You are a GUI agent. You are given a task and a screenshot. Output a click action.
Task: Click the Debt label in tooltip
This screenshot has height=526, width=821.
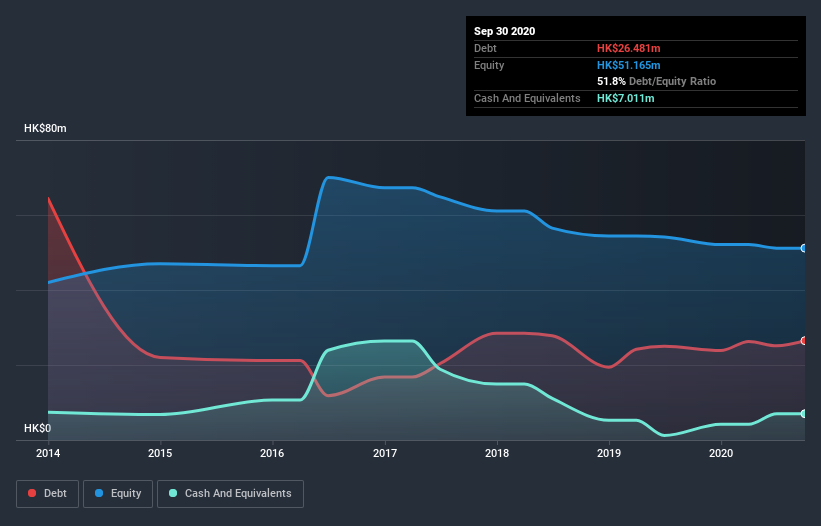click(x=485, y=48)
